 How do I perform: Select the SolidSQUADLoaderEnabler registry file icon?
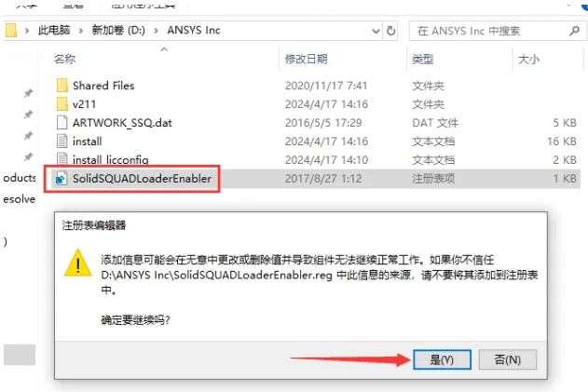pos(62,179)
